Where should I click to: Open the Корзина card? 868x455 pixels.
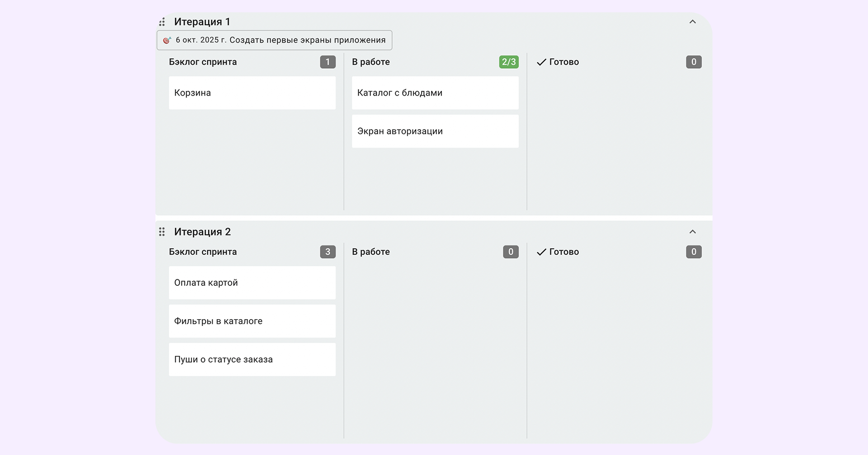[x=252, y=93]
